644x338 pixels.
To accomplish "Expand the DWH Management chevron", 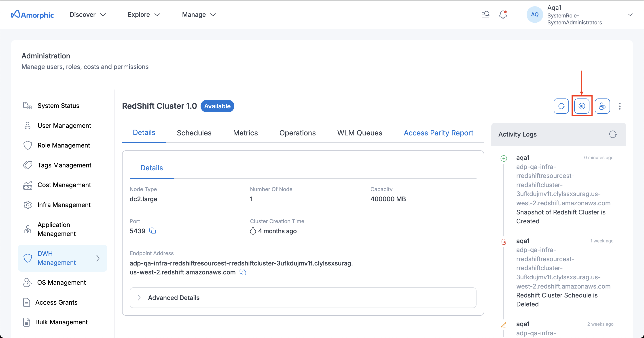I will pyautogui.click(x=98, y=258).
